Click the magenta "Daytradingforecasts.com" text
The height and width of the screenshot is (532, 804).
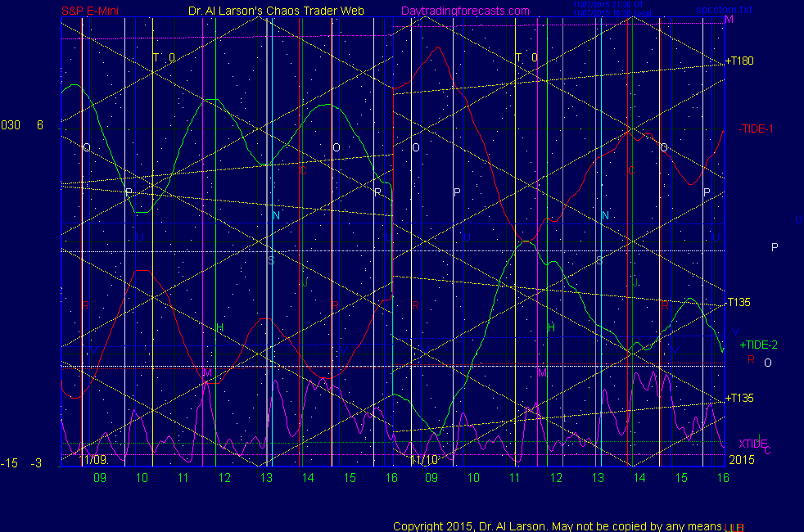pyautogui.click(x=465, y=11)
